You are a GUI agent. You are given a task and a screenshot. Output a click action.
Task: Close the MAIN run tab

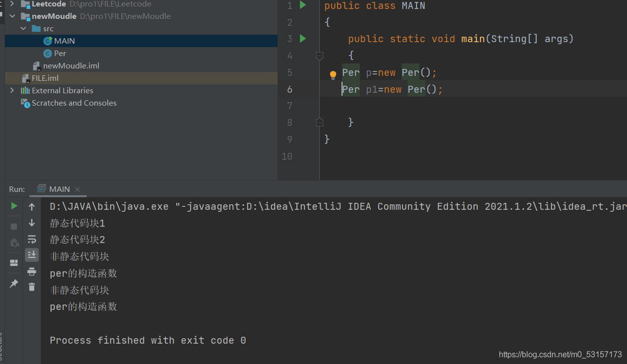[x=77, y=189]
